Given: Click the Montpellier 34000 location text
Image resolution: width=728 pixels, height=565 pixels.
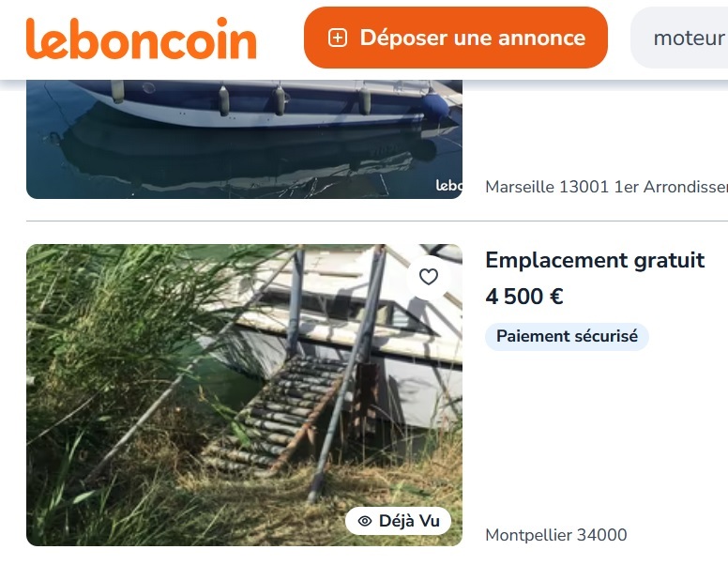Looking at the screenshot, I should pyautogui.click(x=555, y=535).
